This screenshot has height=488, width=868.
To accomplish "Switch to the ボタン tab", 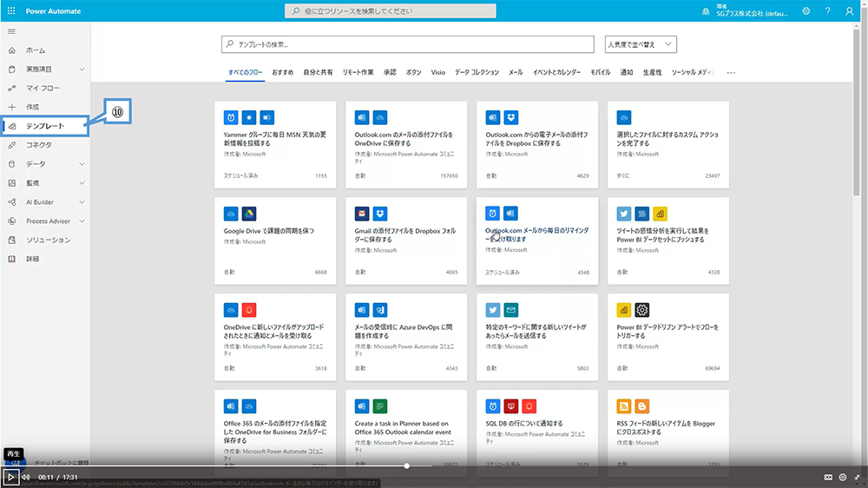I will pos(413,73).
